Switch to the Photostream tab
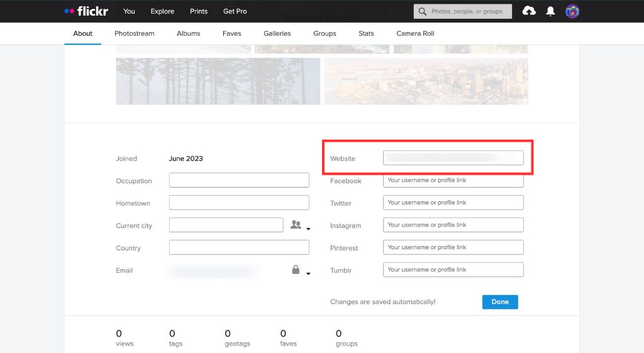Viewport: 644px width, 353px height. pos(134,33)
